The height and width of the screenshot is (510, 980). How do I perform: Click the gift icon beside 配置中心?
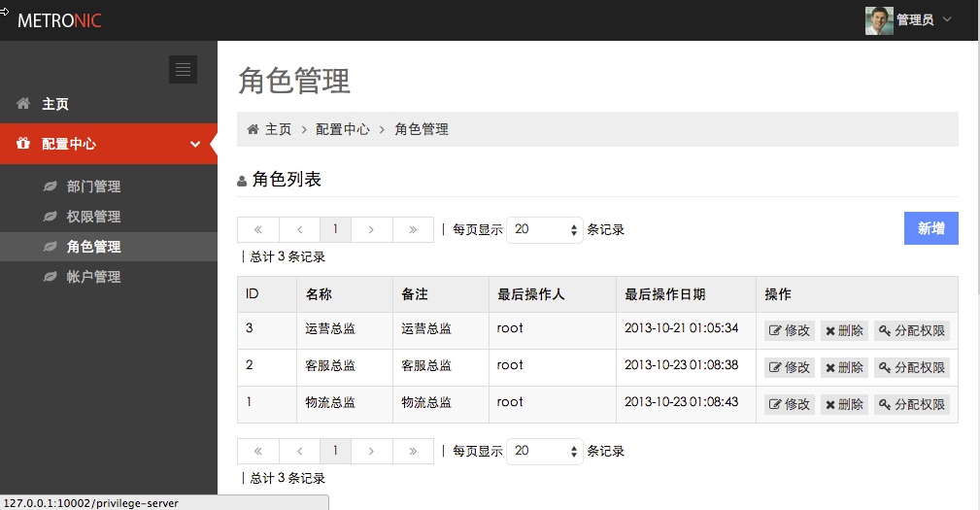click(x=23, y=143)
